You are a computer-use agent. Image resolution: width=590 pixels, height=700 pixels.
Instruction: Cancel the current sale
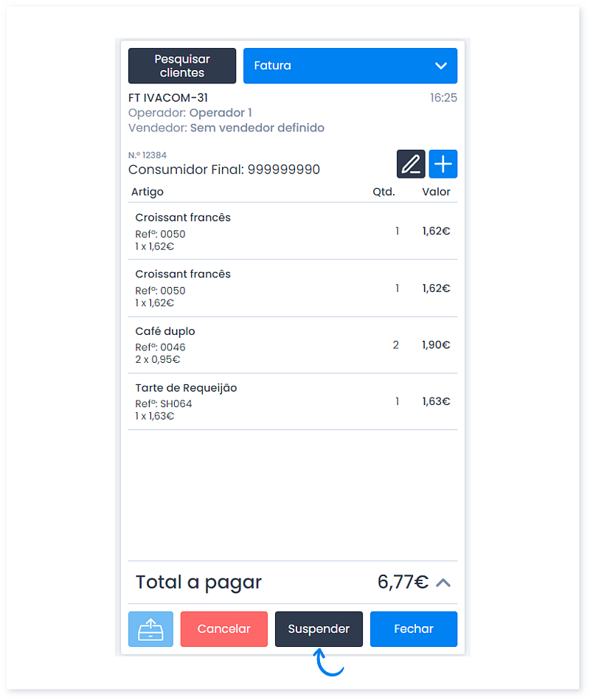click(224, 629)
